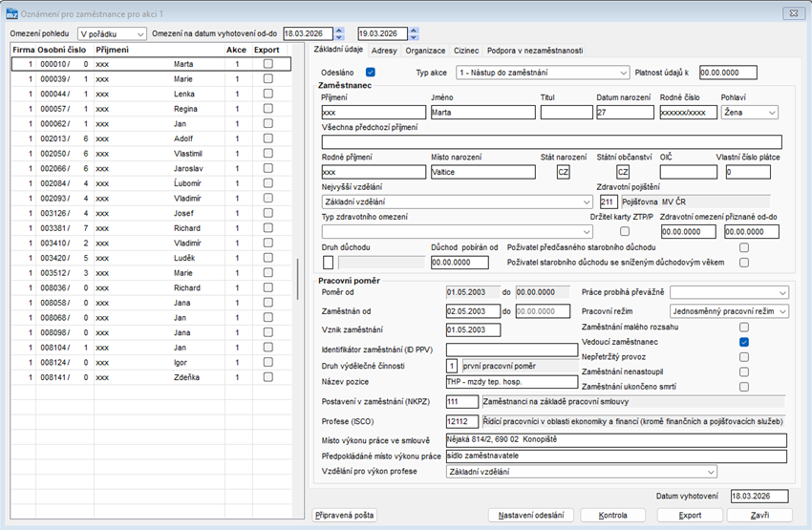Viewport: 812px width, 530px height.
Task: Tick the Export checkbox for Marta's row
Action: tap(267, 64)
